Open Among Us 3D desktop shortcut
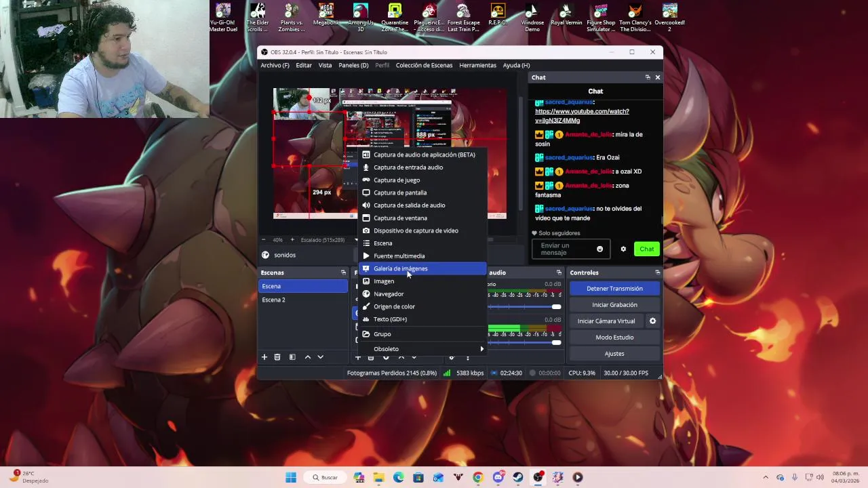Image resolution: width=868 pixels, height=488 pixels. click(x=361, y=18)
